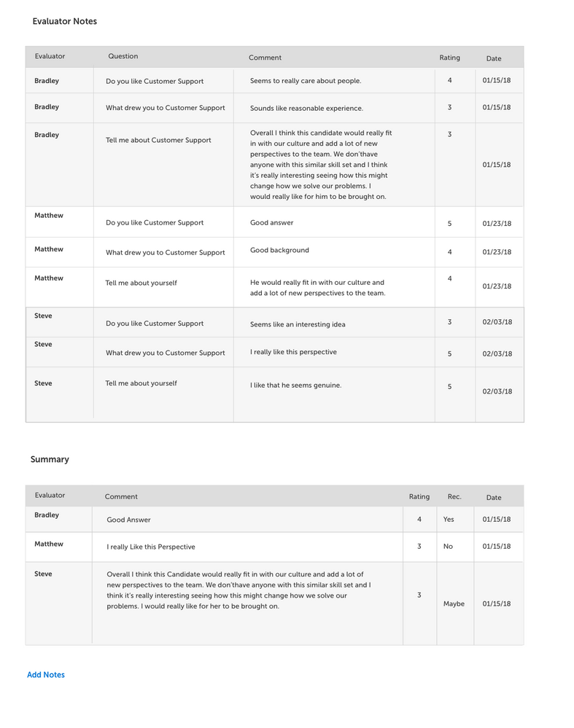The image size is (574, 728).
Task: Click the 'No' recommendation for Matthew
Action: pyautogui.click(x=448, y=547)
